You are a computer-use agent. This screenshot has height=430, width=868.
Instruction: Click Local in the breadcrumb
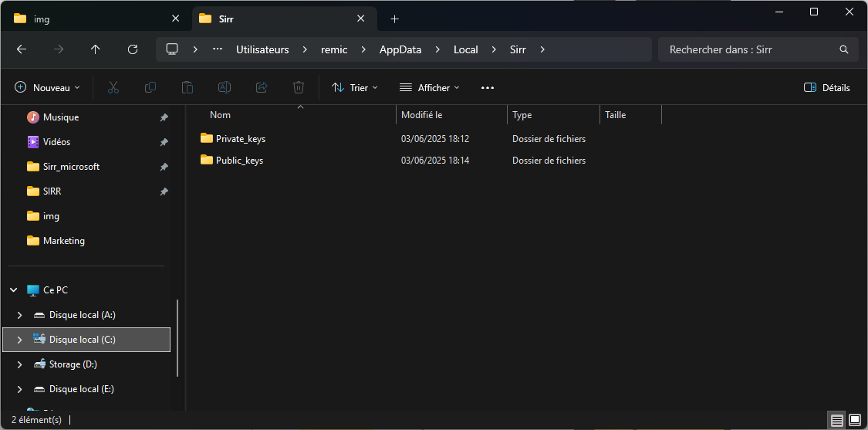click(465, 49)
